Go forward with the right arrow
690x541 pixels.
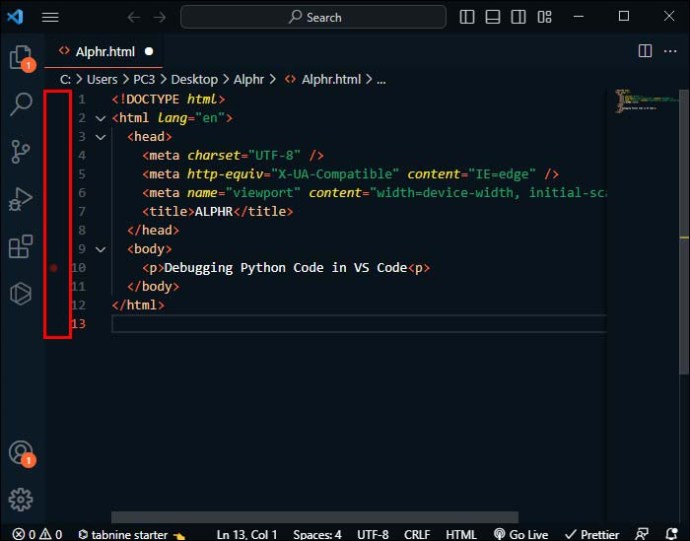pos(160,17)
